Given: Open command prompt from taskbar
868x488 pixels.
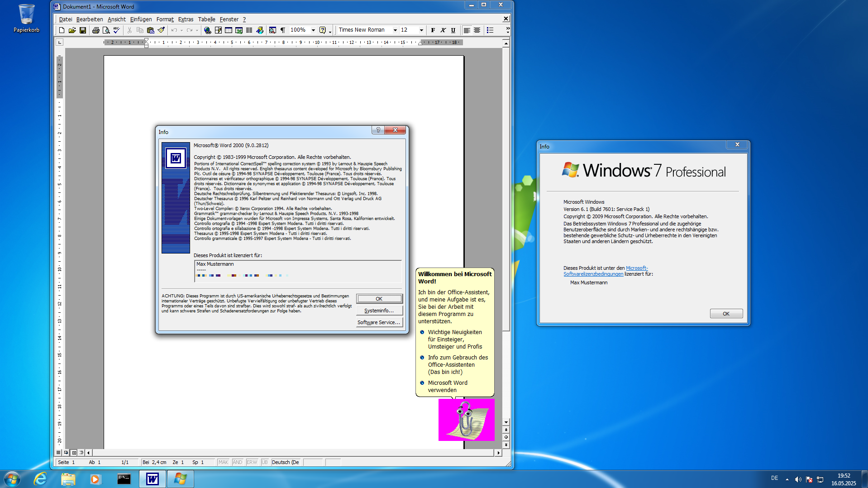Looking at the screenshot, I should [x=124, y=478].
